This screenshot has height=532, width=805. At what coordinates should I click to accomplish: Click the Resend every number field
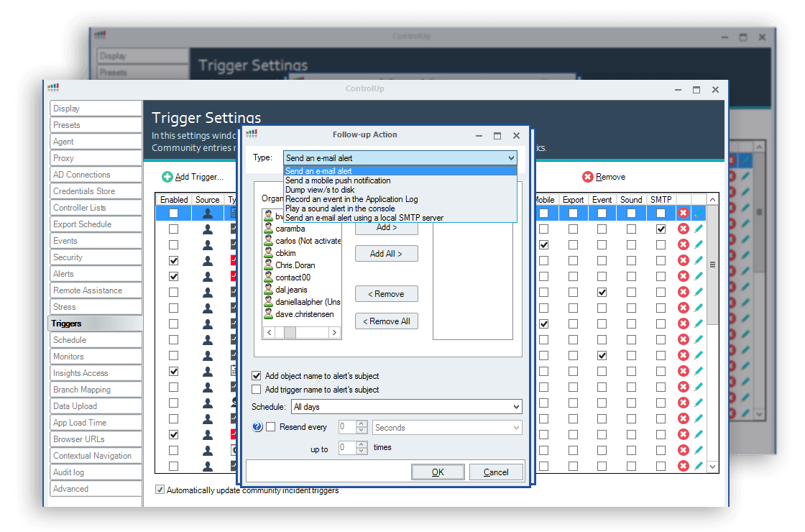[x=347, y=427]
